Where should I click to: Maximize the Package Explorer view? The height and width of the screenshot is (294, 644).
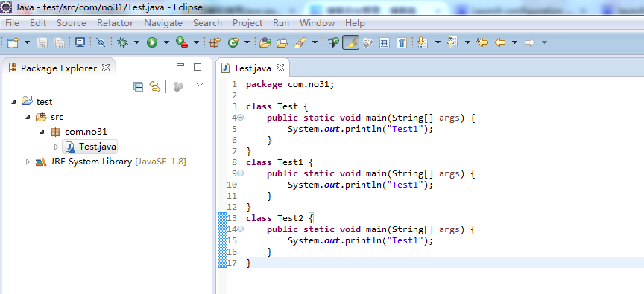click(x=198, y=66)
